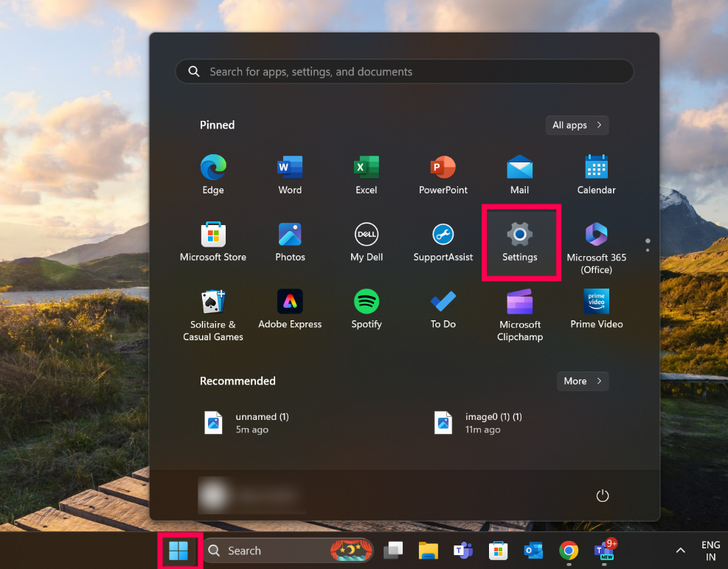Open the Settings gear app
Image resolution: width=728 pixels, height=569 pixels.
point(519,242)
